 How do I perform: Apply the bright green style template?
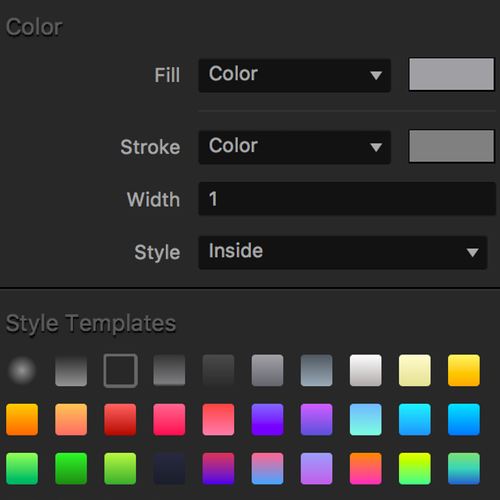click(71, 468)
